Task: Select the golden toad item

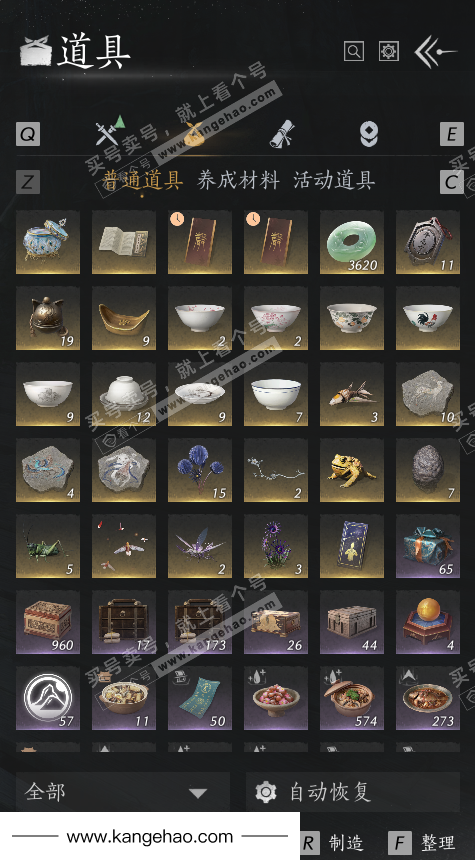Action: pos(352,470)
